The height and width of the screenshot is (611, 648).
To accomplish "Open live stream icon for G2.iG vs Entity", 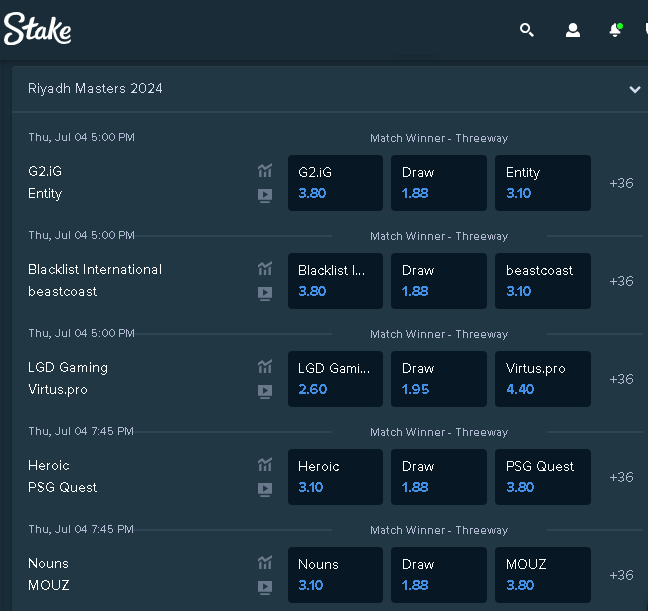I will 265,195.
